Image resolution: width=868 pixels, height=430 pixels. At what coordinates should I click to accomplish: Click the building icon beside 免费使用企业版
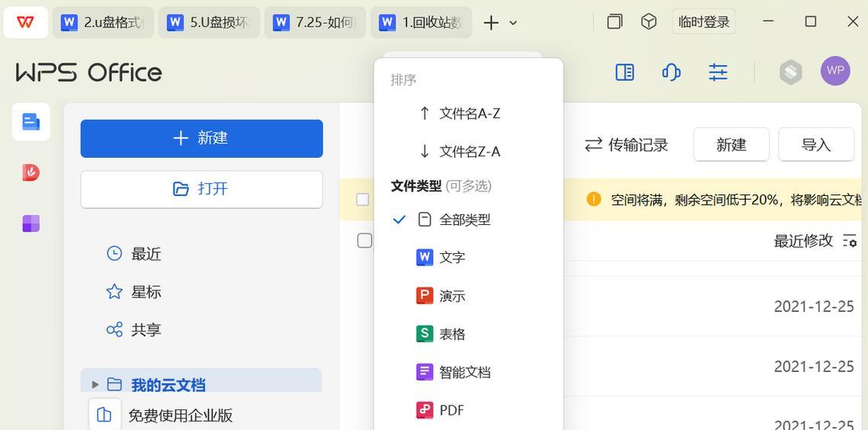104,415
